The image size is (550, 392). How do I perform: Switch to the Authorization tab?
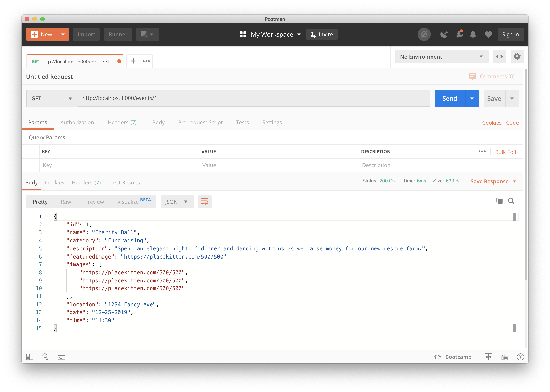pyautogui.click(x=77, y=122)
